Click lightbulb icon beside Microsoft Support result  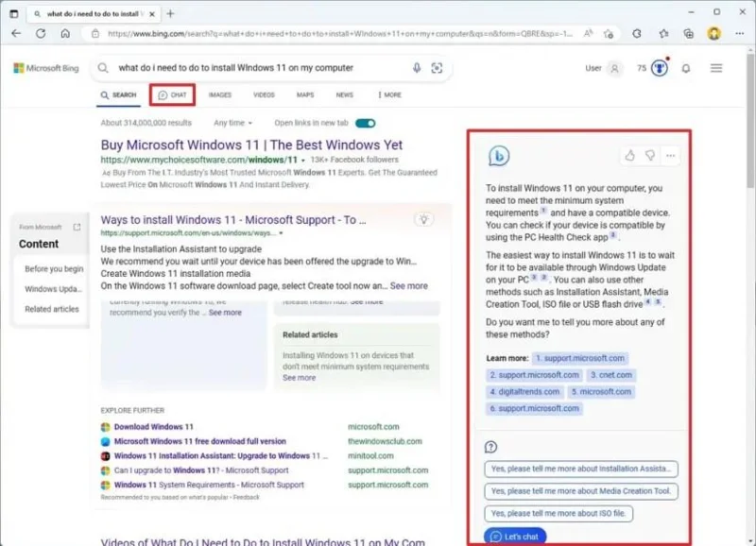pos(423,219)
